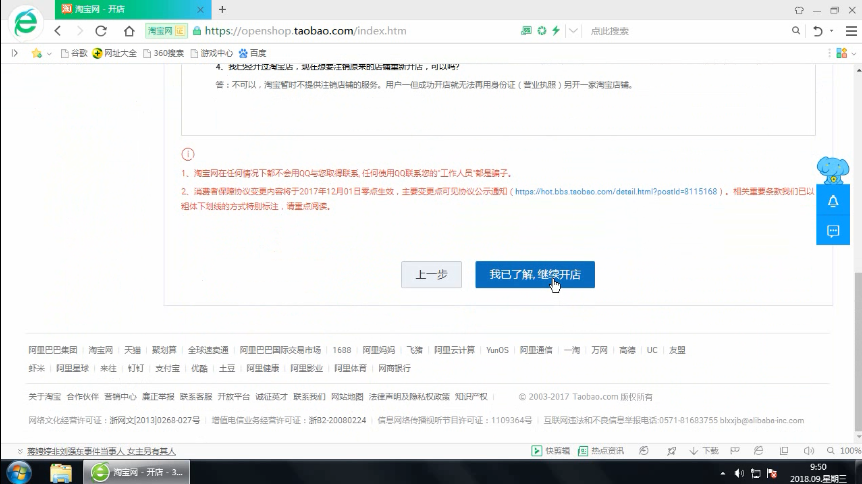The image size is (862, 484).
Task: Click the 上一步 button
Action: click(431, 274)
